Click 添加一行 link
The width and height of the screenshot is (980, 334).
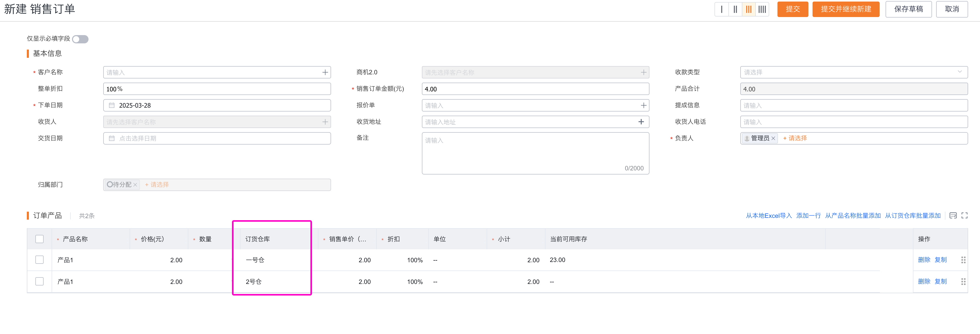[808, 216]
